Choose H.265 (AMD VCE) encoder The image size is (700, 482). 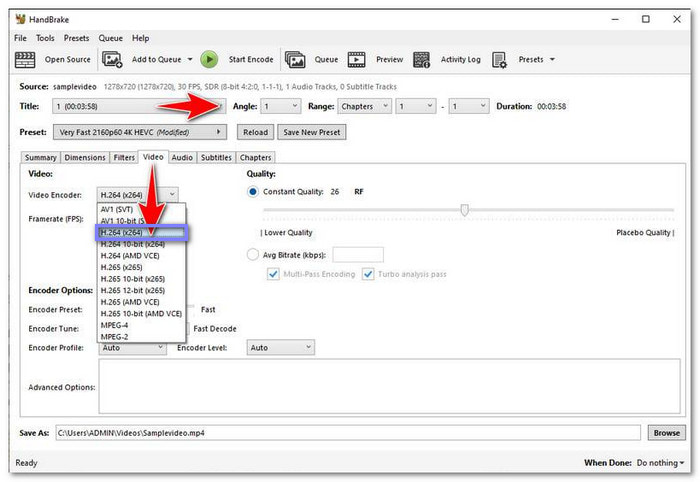tap(141, 302)
